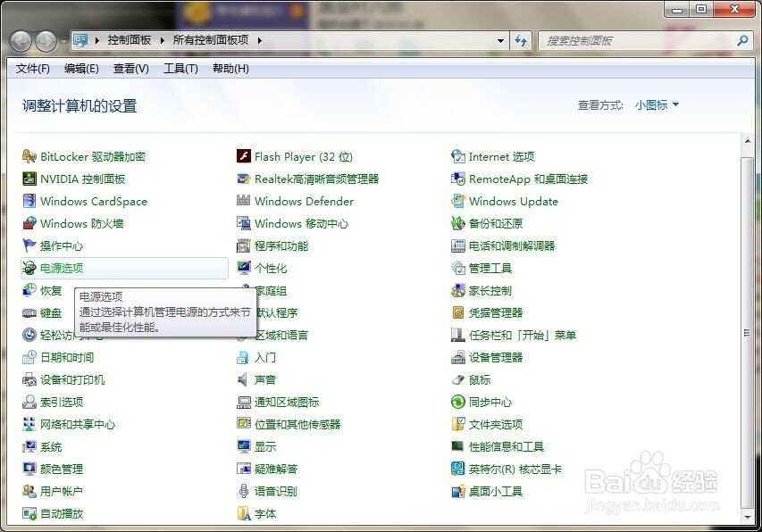
Task: Open 备份和还原
Action: 493,223
